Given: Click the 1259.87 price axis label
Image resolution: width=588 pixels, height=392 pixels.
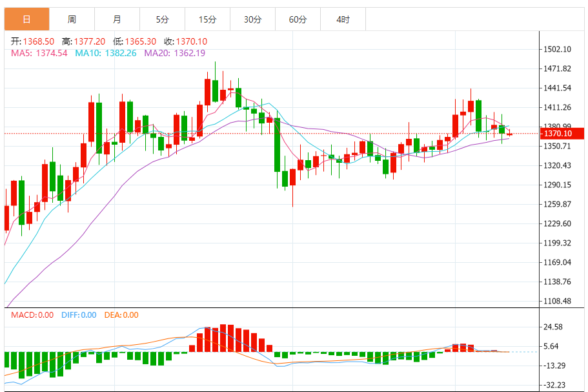Looking at the screenshot, I should click(557, 205).
